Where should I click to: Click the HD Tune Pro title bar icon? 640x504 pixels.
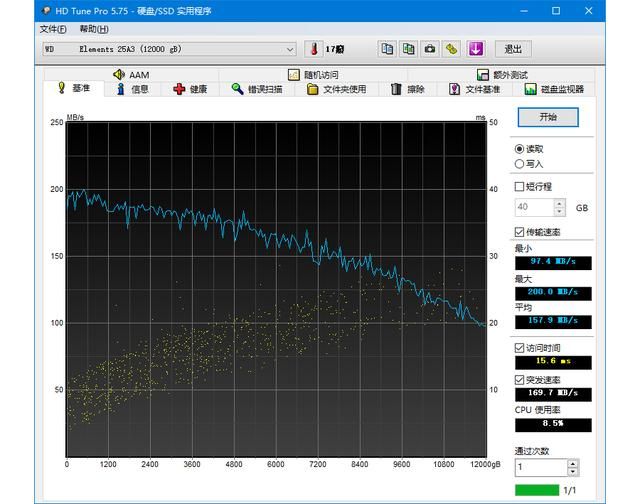[47, 11]
